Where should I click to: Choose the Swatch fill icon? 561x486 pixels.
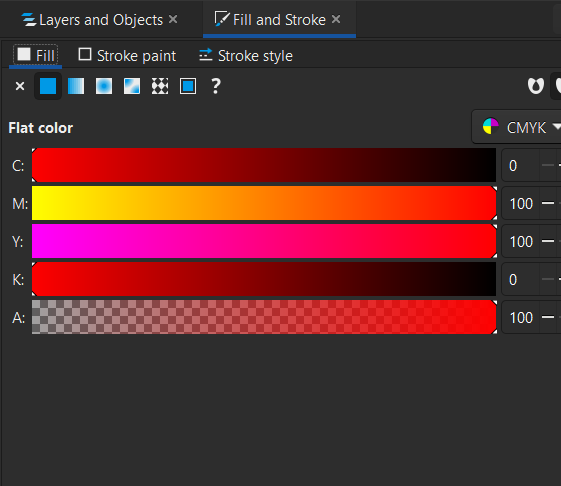click(x=188, y=86)
